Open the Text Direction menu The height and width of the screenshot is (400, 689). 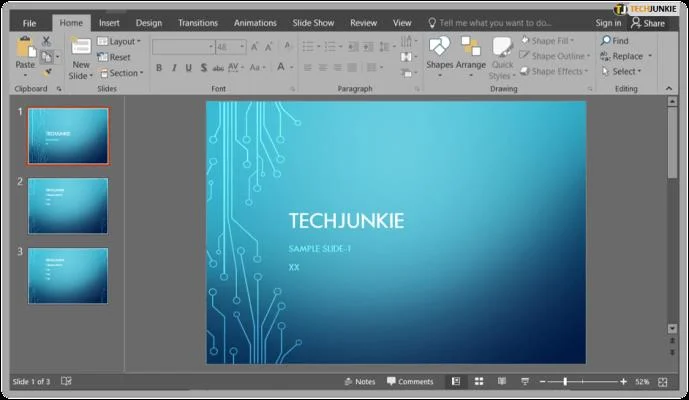[x=409, y=41]
